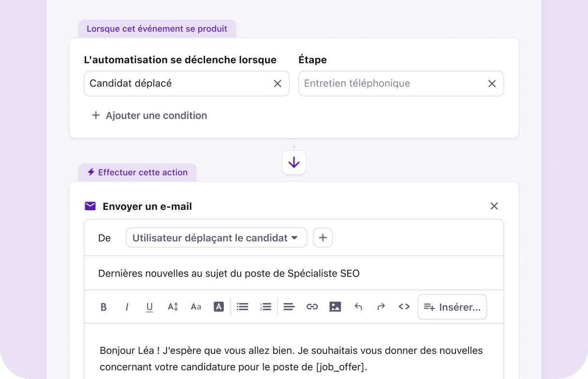The height and width of the screenshot is (379, 588).
Task: Insert a hyperlink in the email
Action: tap(312, 306)
